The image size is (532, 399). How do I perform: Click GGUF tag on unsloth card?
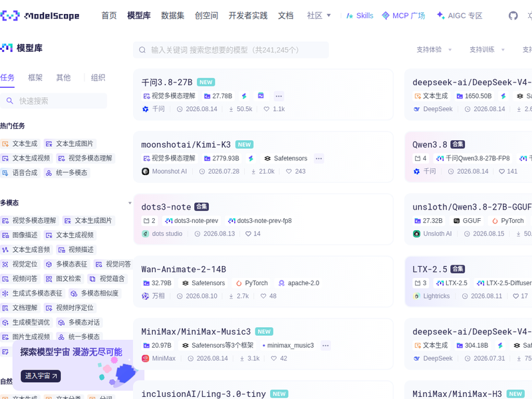[467, 221]
